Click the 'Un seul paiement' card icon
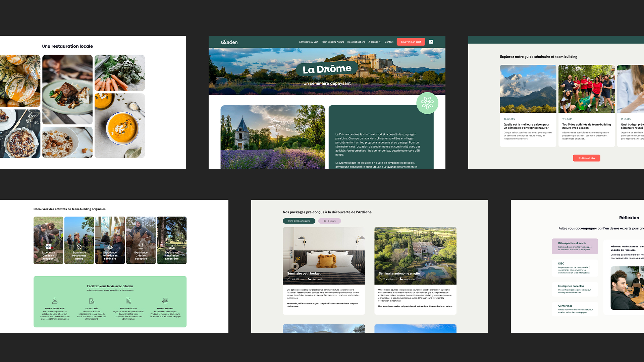 [165, 301]
